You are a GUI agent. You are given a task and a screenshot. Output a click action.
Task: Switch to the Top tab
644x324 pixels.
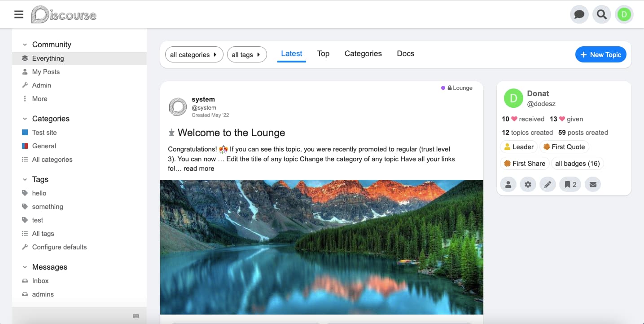(323, 53)
